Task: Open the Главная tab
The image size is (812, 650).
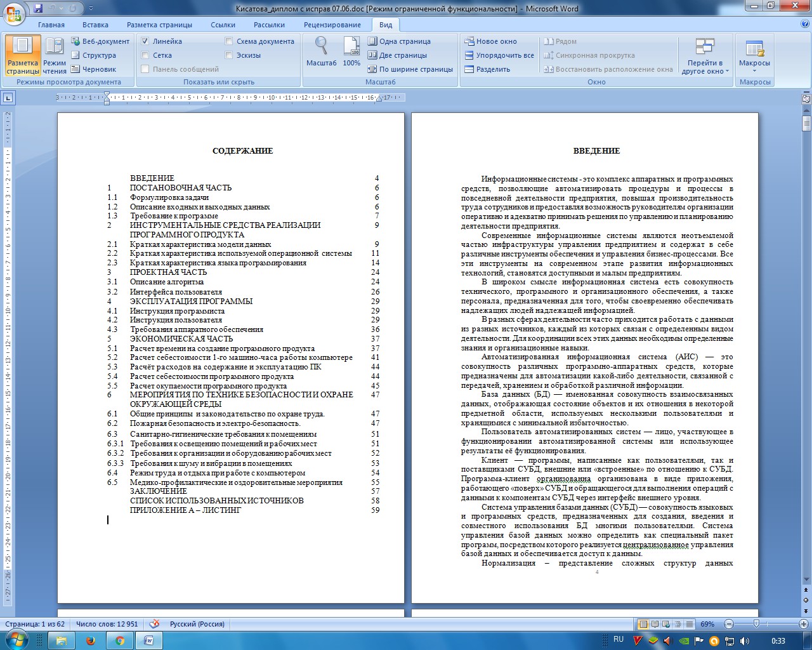Action: point(51,25)
